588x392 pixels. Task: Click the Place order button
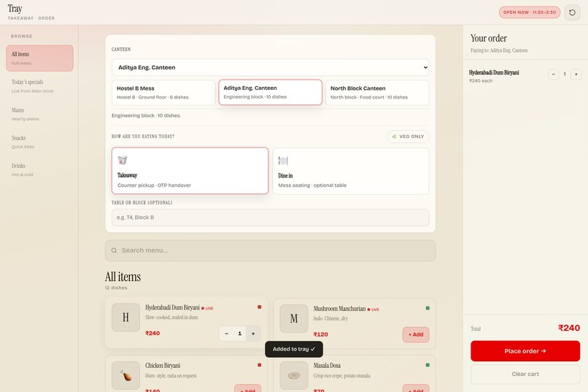(525, 351)
